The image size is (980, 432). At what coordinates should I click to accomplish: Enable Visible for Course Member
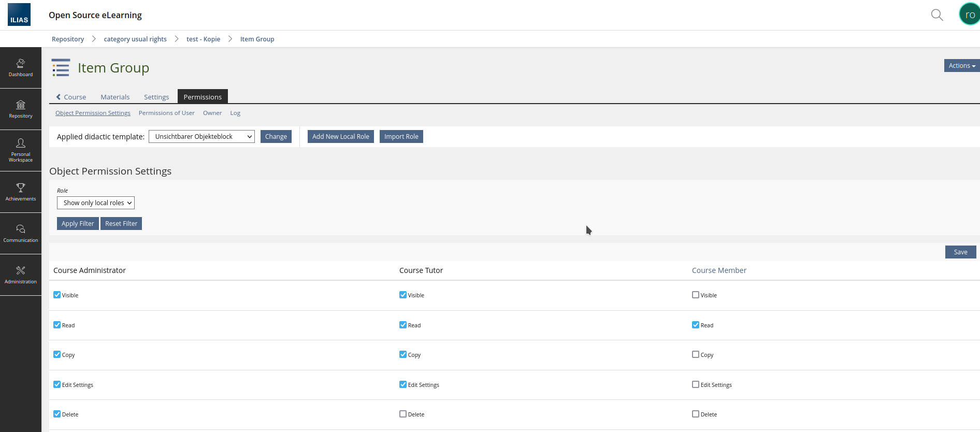coord(696,295)
